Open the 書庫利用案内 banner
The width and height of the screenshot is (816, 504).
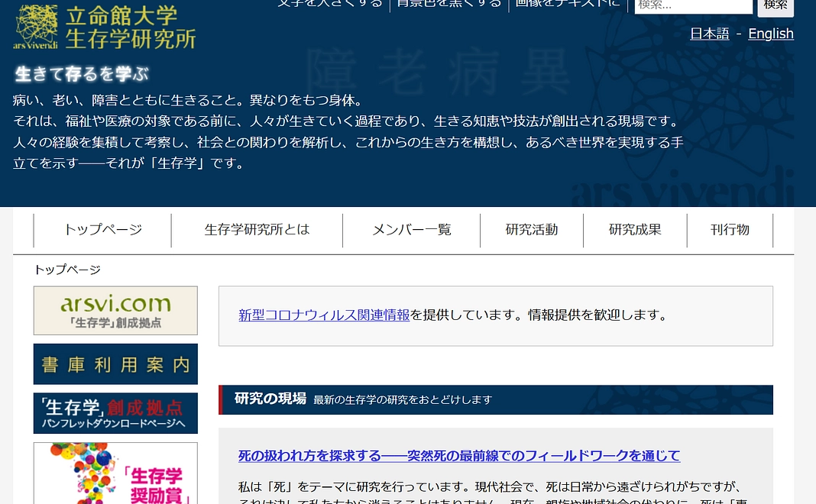(115, 364)
